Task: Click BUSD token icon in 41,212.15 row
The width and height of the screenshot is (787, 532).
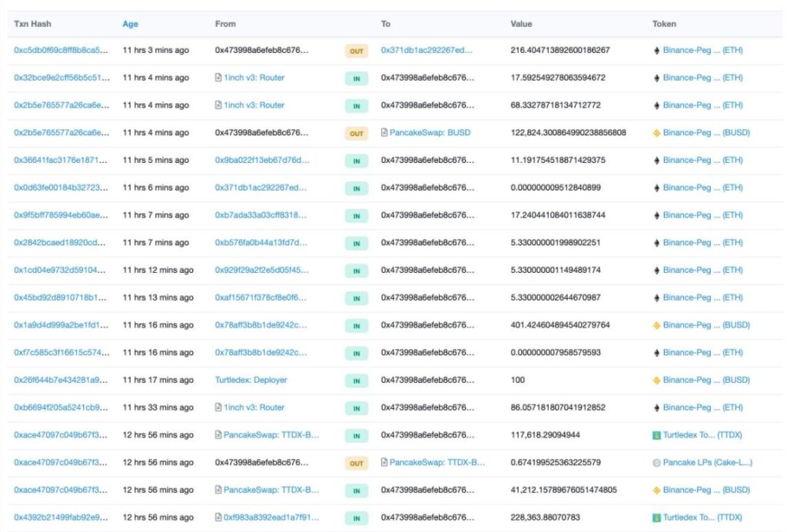Action: [x=656, y=490]
